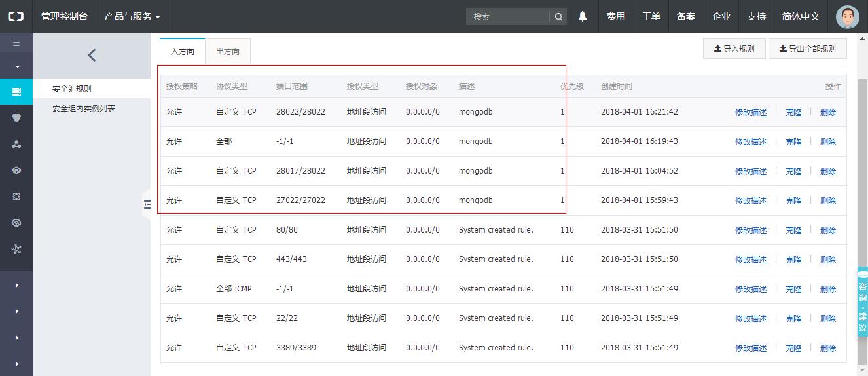Open the database service icon in sidebar
868x376 pixels.
(16, 118)
